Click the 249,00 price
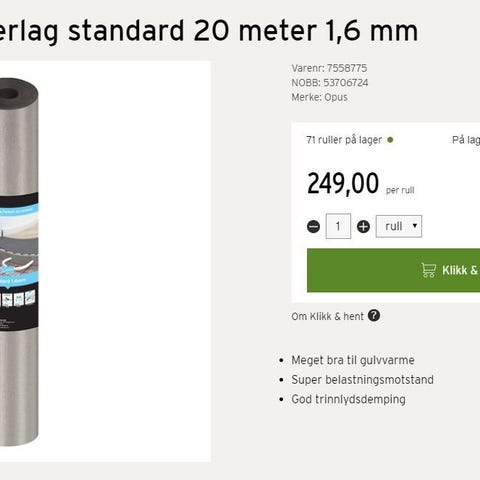This screenshot has width=480, height=480. 343,183
